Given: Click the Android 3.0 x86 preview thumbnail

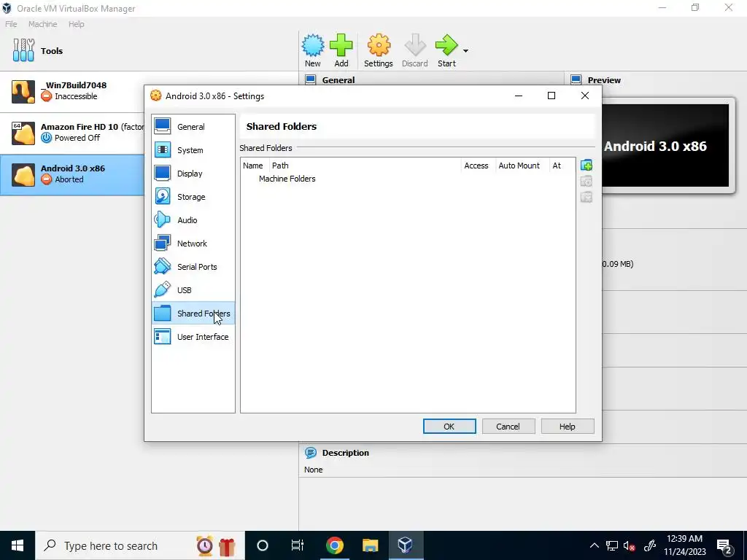Looking at the screenshot, I should [666, 145].
